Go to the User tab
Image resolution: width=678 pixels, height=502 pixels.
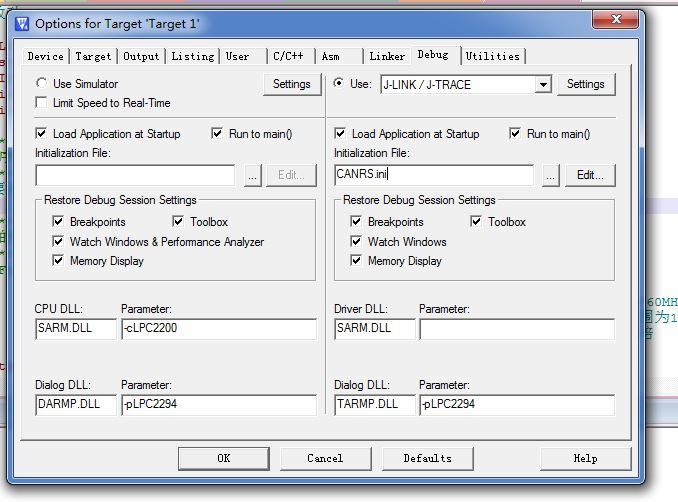tap(243, 56)
